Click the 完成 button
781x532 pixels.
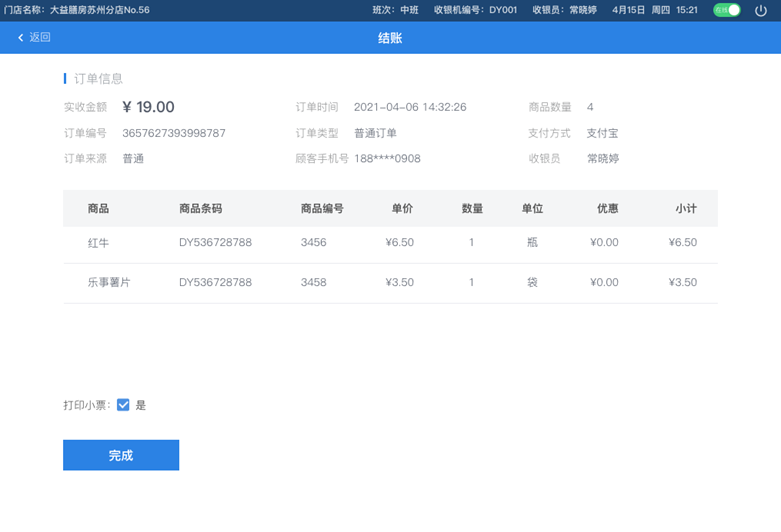pos(121,455)
